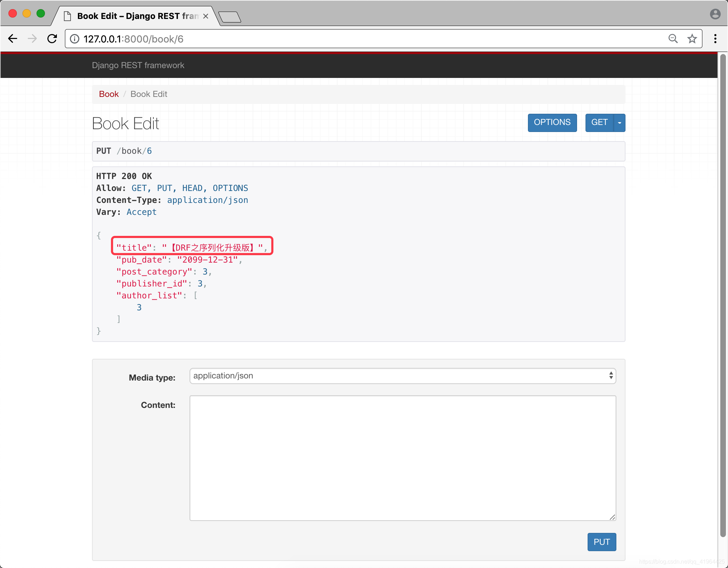Click the PUT /book/6 request line
This screenshot has width=728, height=568.
click(124, 151)
